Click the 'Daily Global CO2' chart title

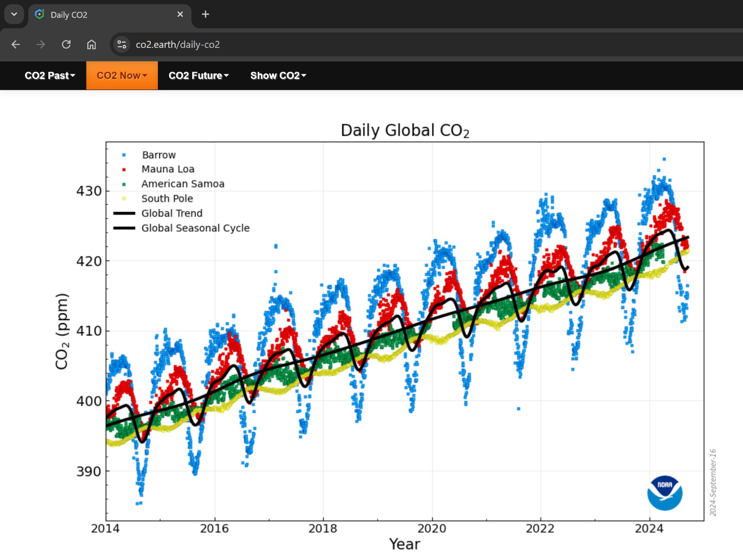click(x=405, y=130)
